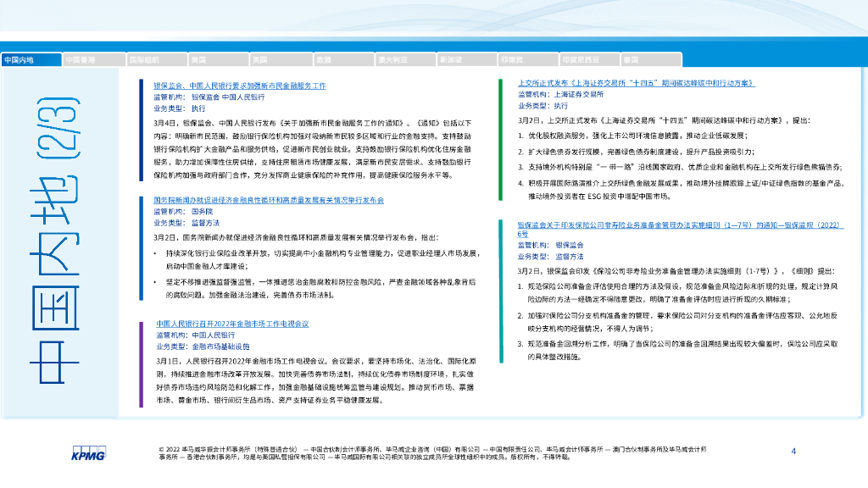Image resolution: width=868 pixels, height=488 pixels.
Task: Click list item 规范准备金回溯分析工作
Action: click(677, 350)
